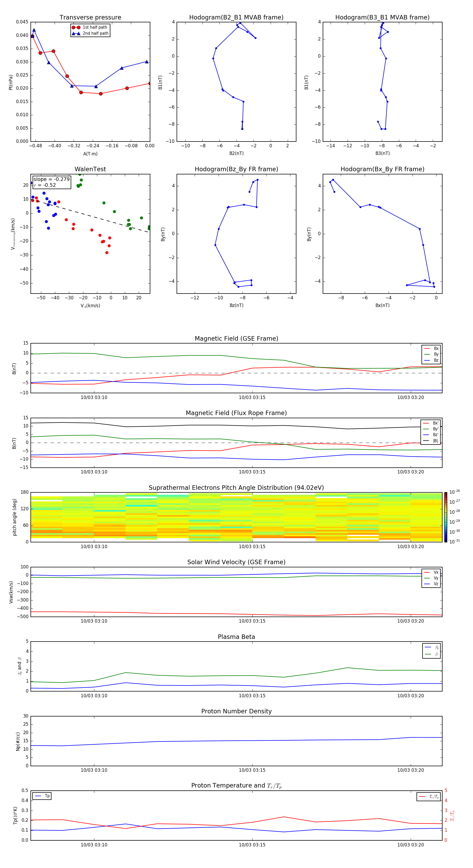Click the 'pitch angle (deg)' axis label
The image size is (473, 868).
tap(14, 517)
